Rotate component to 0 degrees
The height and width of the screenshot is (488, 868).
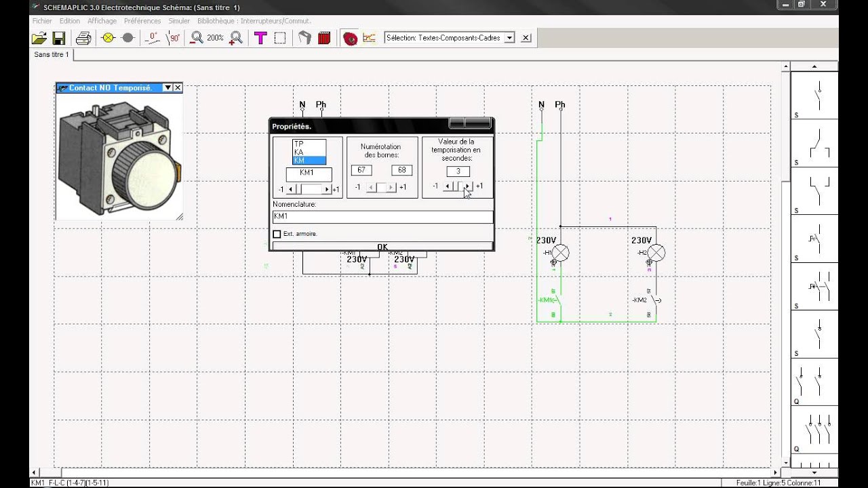[153, 38]
